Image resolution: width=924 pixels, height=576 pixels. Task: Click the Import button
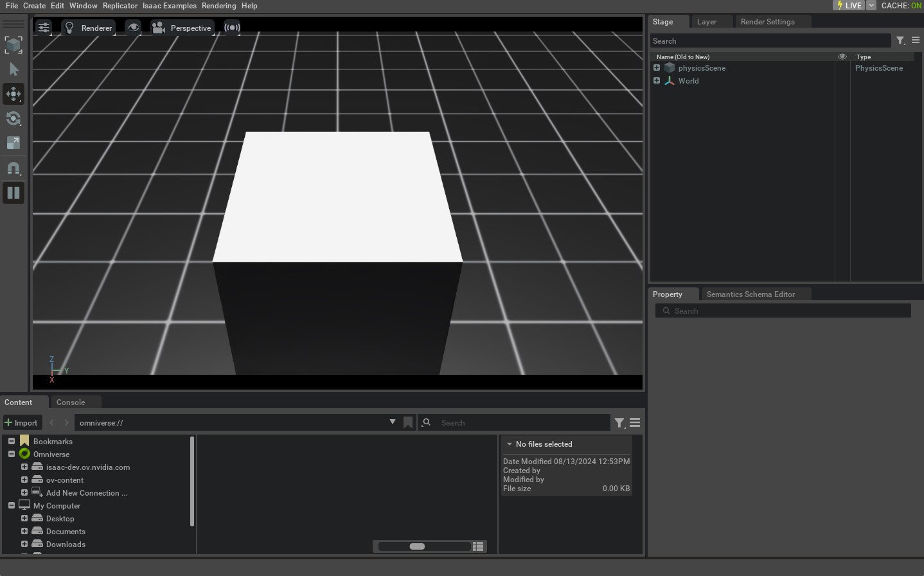[x=21, y=422]
